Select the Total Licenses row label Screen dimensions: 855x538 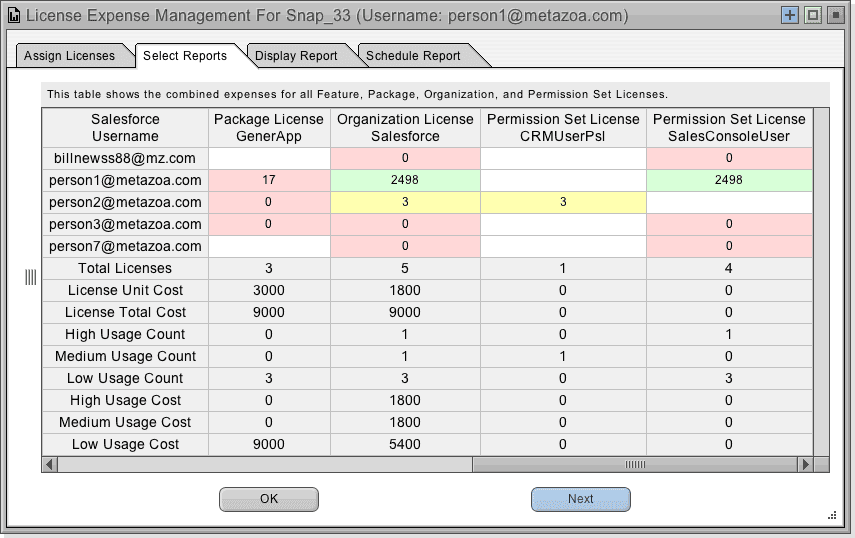coord(125,268)
